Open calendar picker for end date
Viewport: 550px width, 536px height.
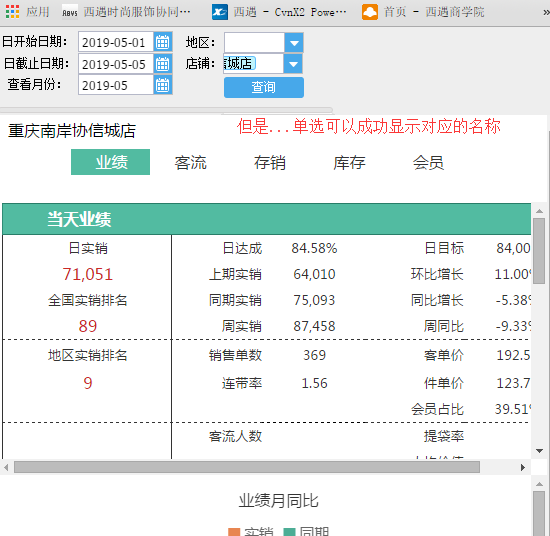[x=162, y=64]
